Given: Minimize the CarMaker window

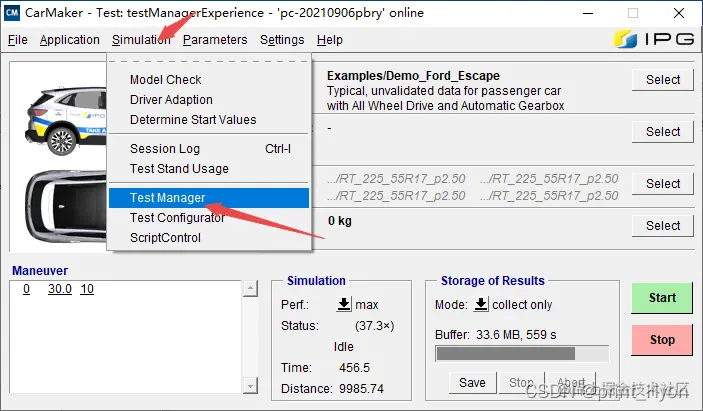Looking at the screenshot, I should (588, 13).
